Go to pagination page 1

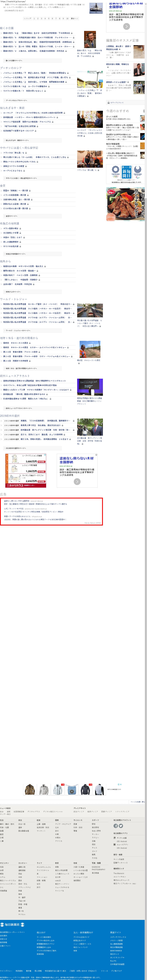34,18
